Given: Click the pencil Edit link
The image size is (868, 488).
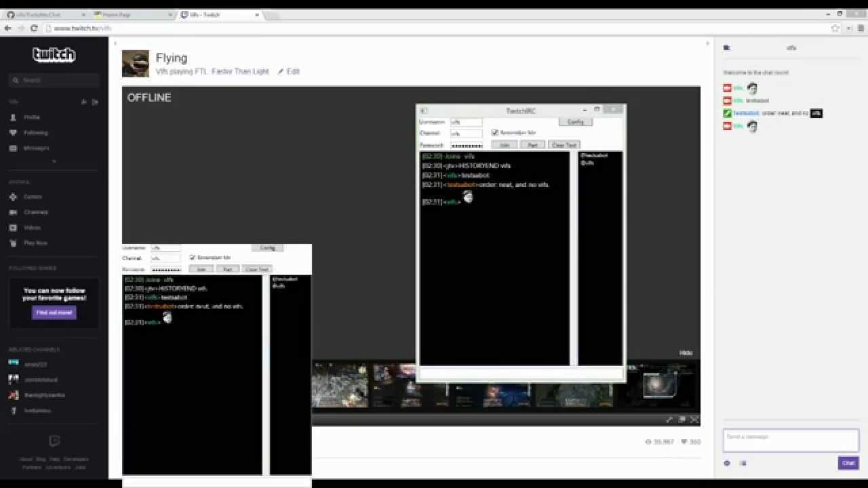Looking at the screenshot, I should click(x=289, y=71).
